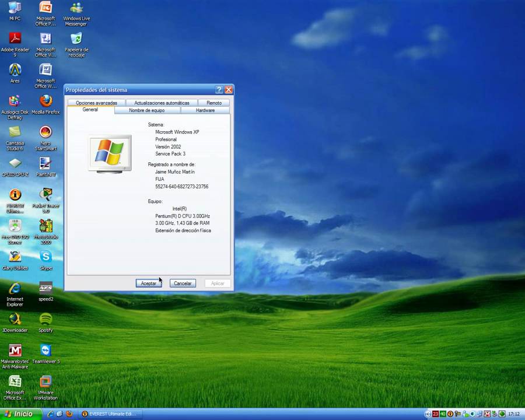Open the Mi PC desktop icon

[x=15, y=11]
